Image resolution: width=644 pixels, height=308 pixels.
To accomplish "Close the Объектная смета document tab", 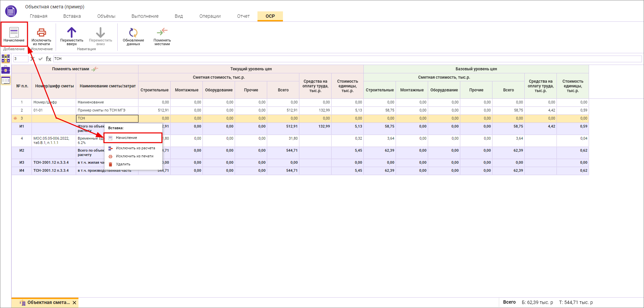I will pyautogui.click(x=74, y=303).
